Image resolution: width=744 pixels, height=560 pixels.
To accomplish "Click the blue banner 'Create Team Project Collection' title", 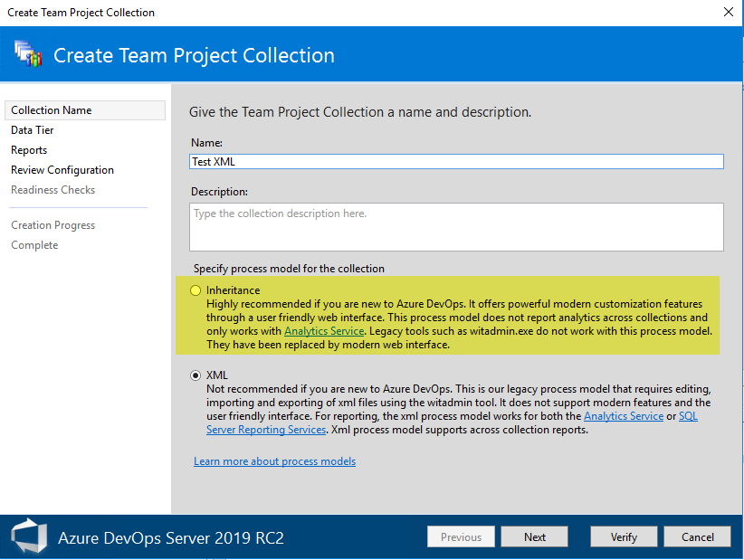I will [x=194, y=55].
